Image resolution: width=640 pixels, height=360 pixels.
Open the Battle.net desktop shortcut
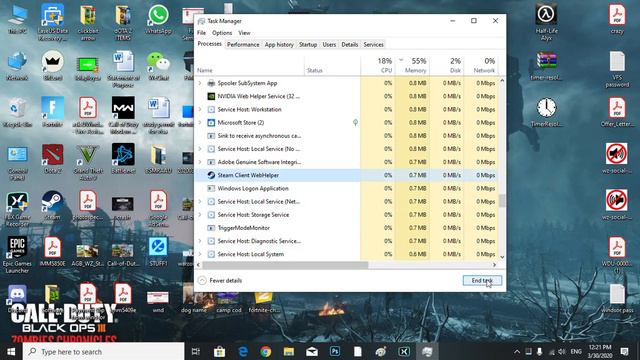pos(123,159)
